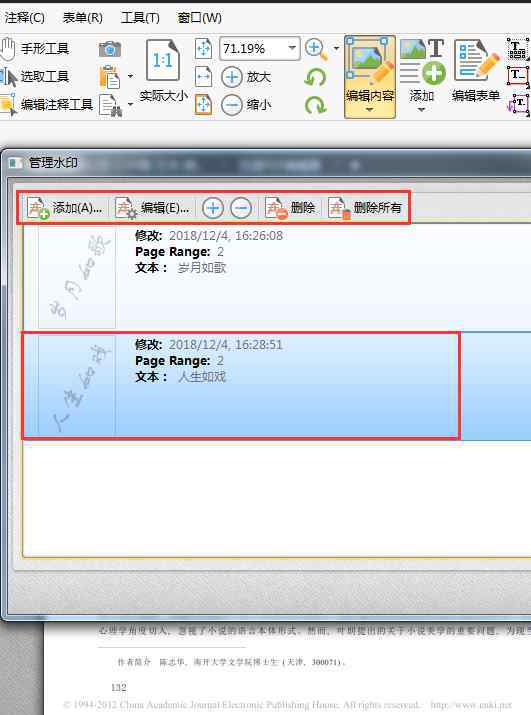Select the 岁月如歌 watermark entry

tap(277, 277)
